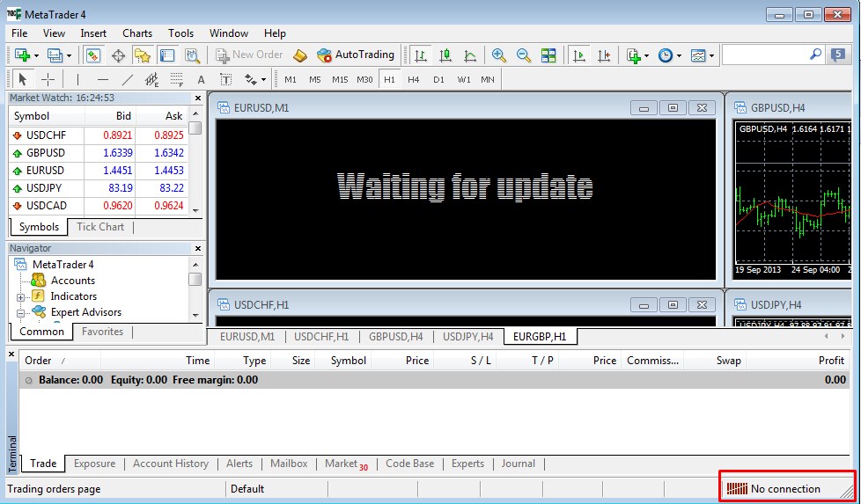Open the Insert menu
Viewport: 861px width, 504px height.
93,33
